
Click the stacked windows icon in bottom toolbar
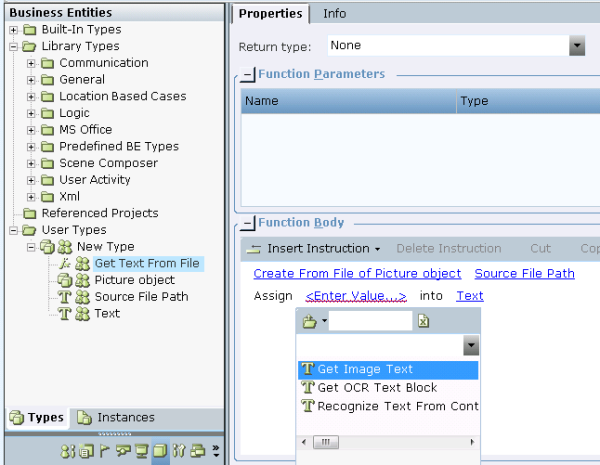coord(197,451)
